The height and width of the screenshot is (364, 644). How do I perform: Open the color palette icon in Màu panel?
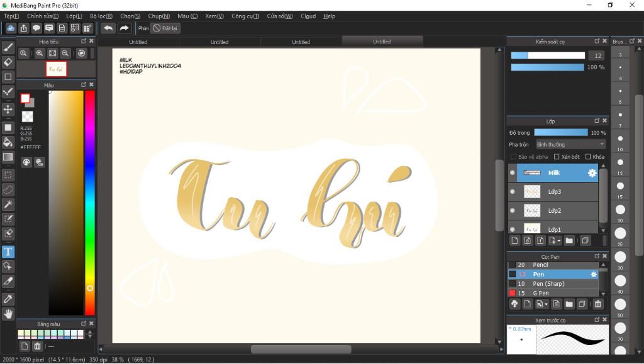(x=26, y=162)
